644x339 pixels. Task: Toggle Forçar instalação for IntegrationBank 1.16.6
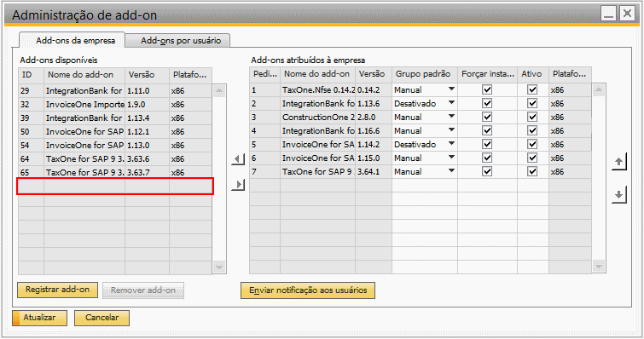(x=487, y=131)
